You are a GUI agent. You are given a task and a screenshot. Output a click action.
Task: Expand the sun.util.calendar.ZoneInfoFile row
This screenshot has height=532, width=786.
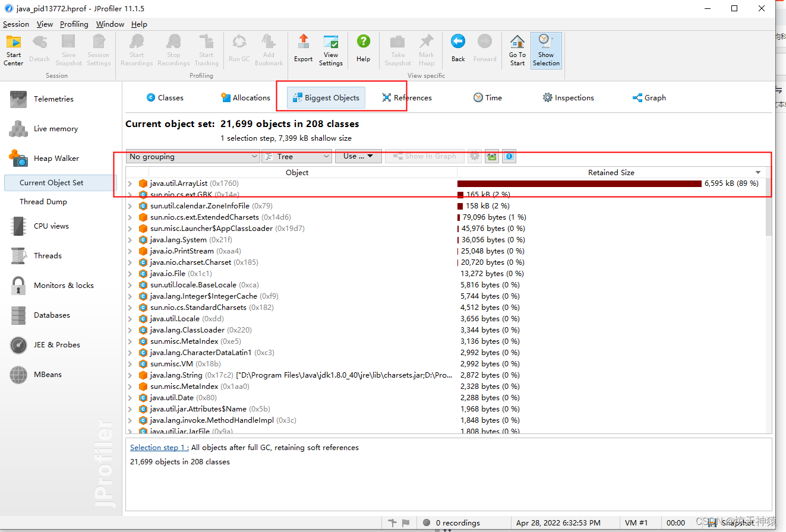(x=131, y=206)
